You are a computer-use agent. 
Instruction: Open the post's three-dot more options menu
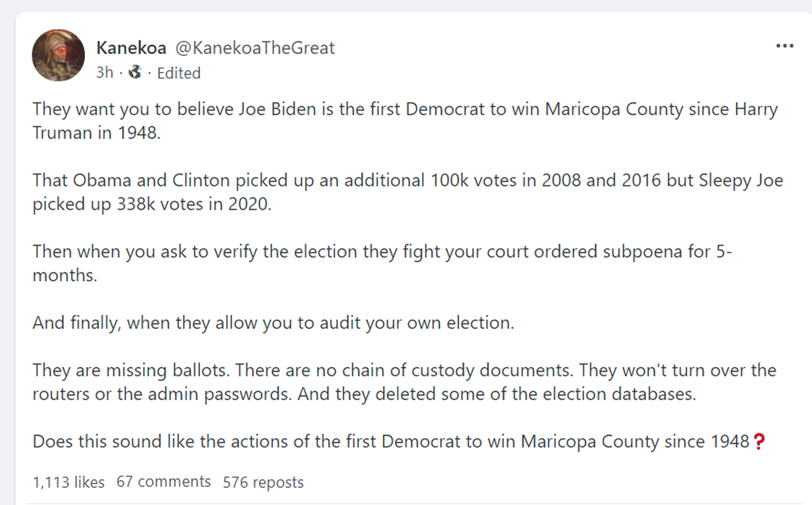pyautogui.click(x=784, y=46)
